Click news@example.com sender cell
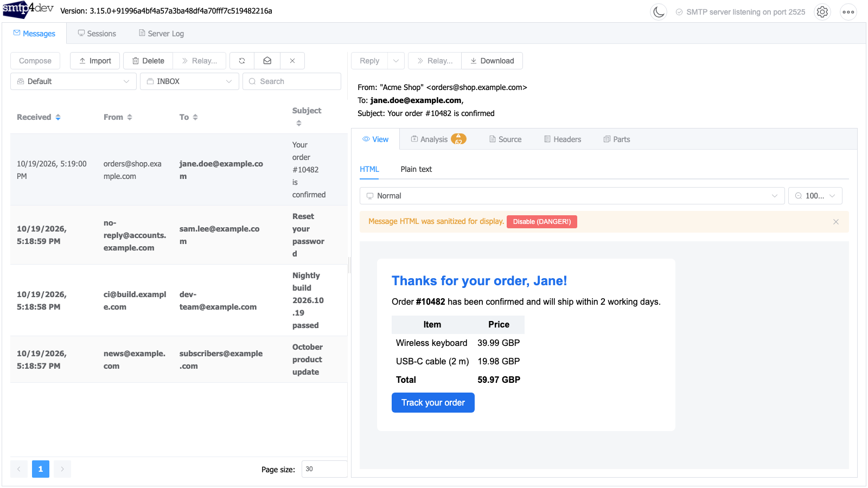 tap(135, 359)
